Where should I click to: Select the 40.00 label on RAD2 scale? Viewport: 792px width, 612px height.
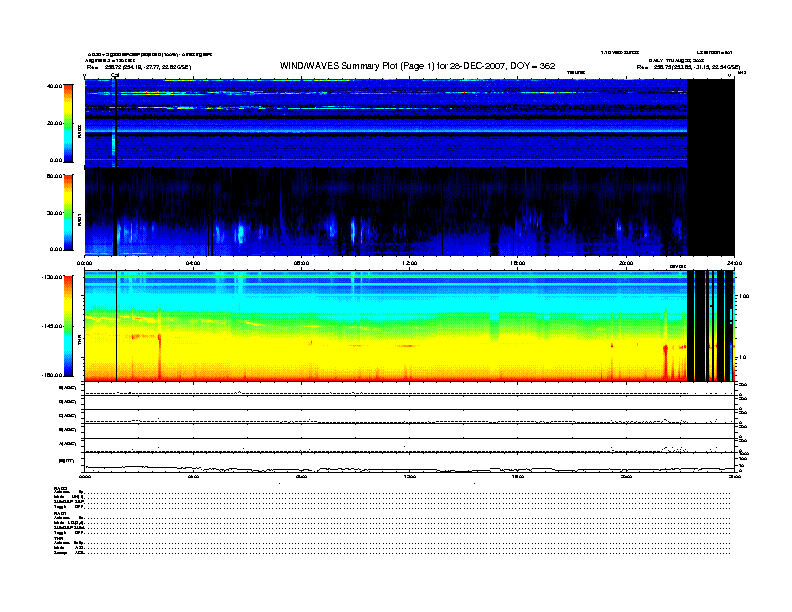54,86
